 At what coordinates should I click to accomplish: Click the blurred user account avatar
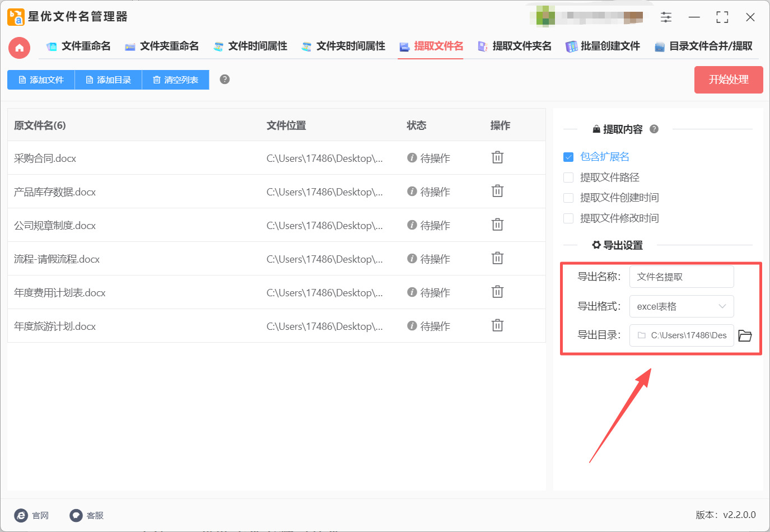(x=545, y=16)
